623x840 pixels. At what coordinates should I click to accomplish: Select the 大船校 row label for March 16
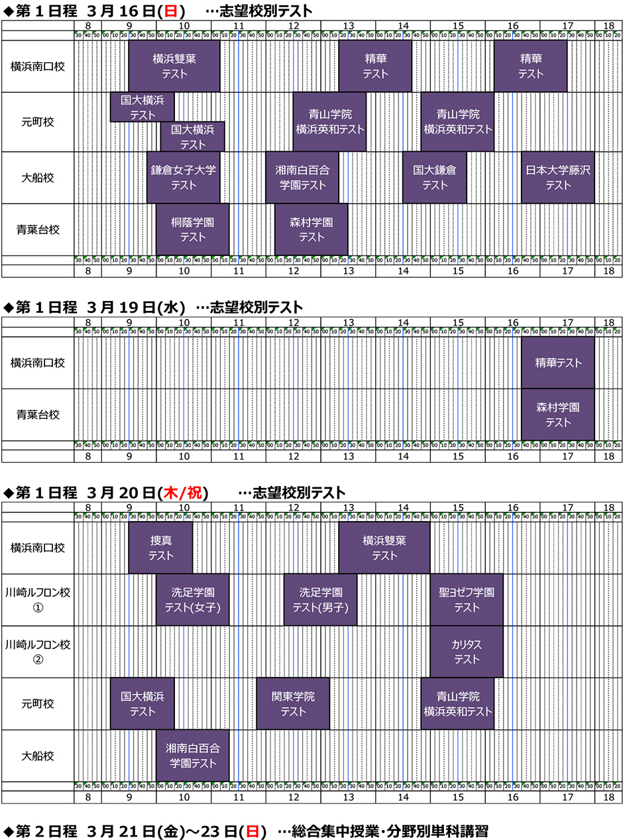(x=38, y=178)
